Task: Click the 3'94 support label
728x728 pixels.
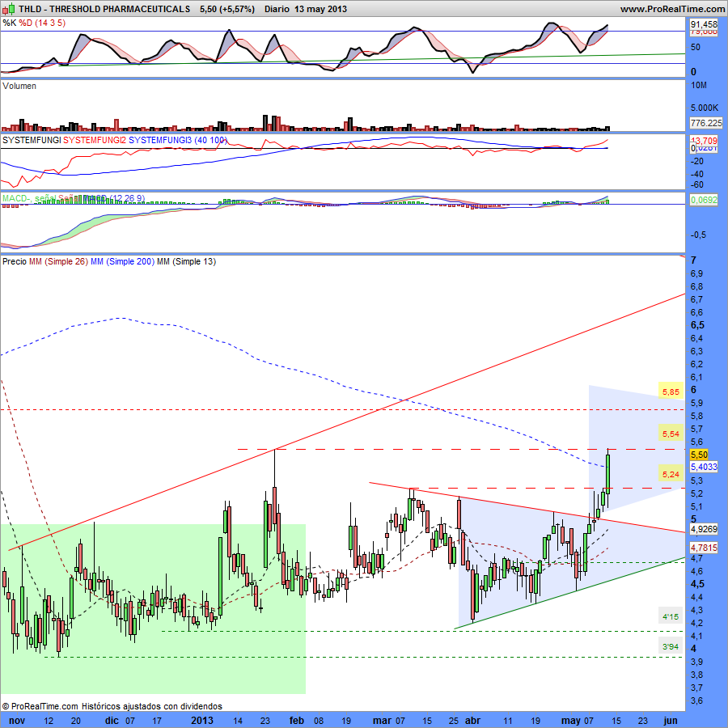Action: tap(671, 646)
